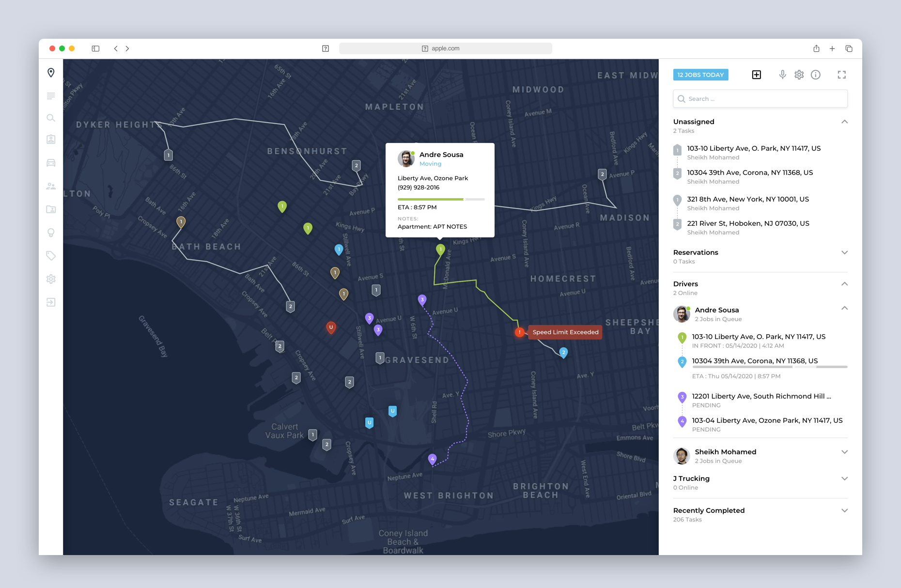The width and height of the screenshot is (901, 588).
Task: Click the logout icon in left sidebar
Action: point(51,302)
